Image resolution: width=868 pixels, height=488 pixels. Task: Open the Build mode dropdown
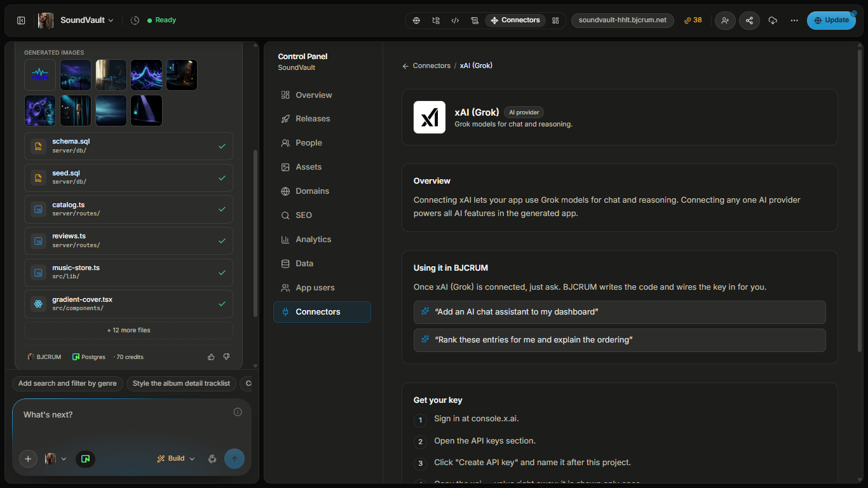pos(176,459)
